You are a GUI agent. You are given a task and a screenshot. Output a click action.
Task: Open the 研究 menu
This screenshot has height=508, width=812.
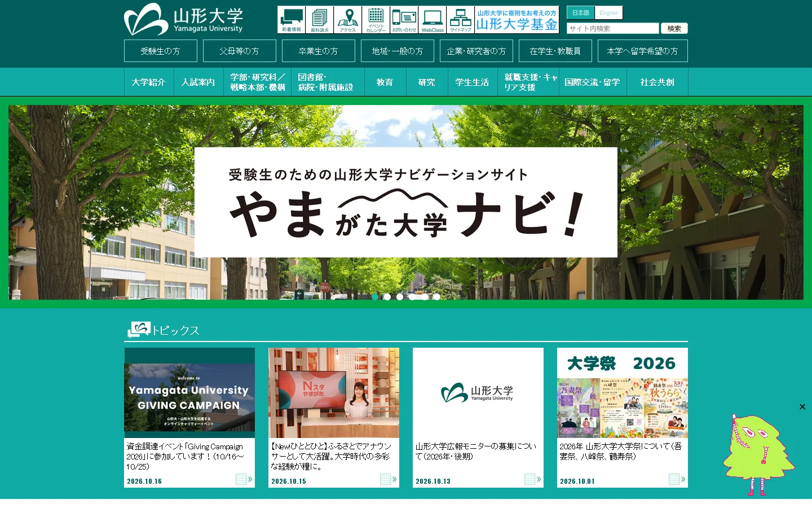(x=427, y=82)
